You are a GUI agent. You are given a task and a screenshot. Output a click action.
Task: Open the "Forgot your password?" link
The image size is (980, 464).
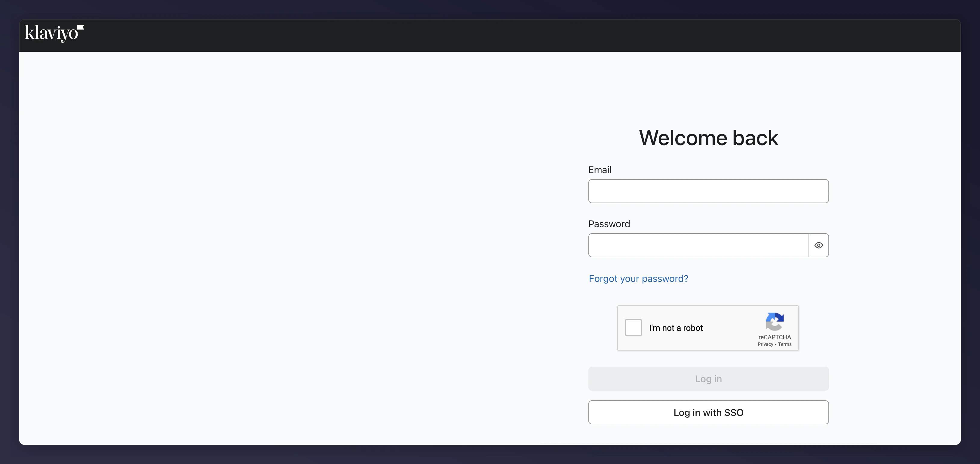point(638,279)
